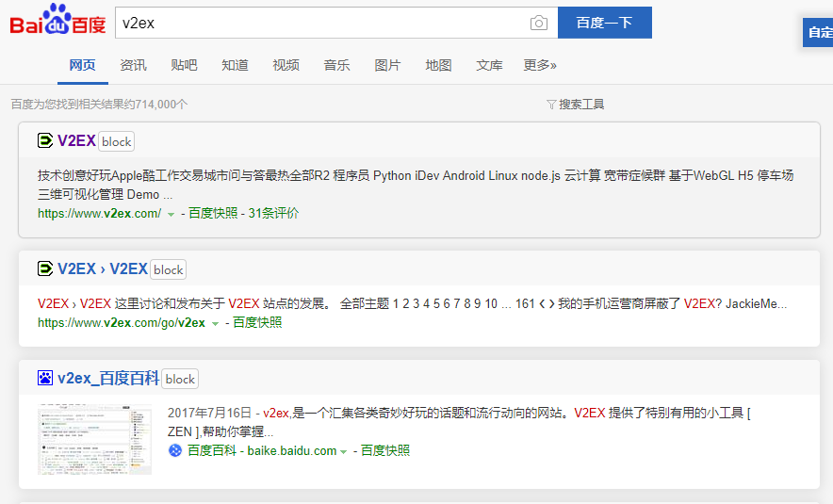
Task: Click the camera image search icon
Action: pos(538,23)
